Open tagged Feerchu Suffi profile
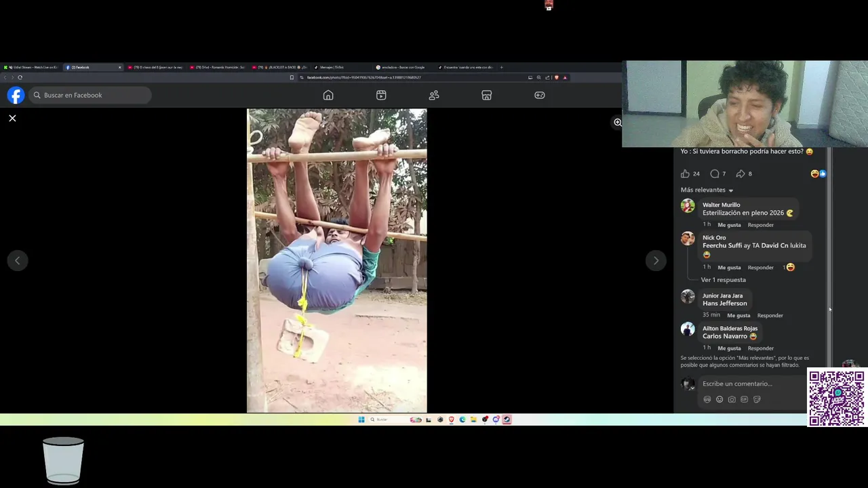Viewport: 868px width, 488px height. pos(722,245)
